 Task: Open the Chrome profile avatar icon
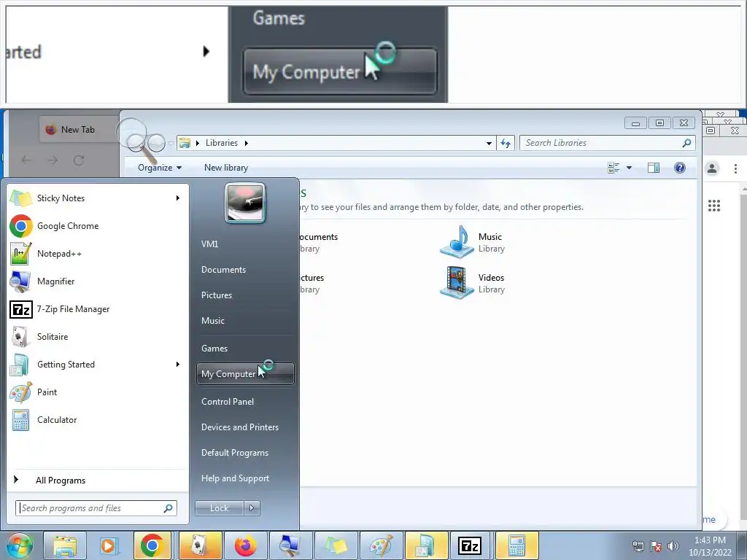(x=712, y=168)
